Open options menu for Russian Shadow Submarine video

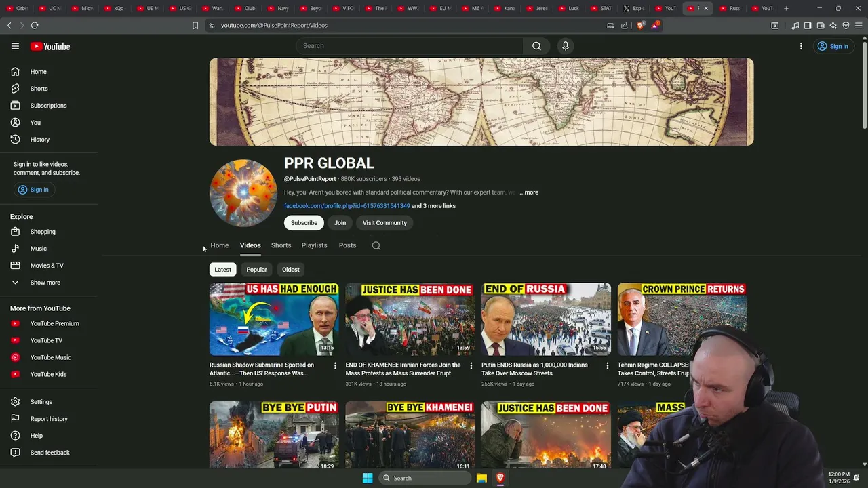(x=335, y=365)
